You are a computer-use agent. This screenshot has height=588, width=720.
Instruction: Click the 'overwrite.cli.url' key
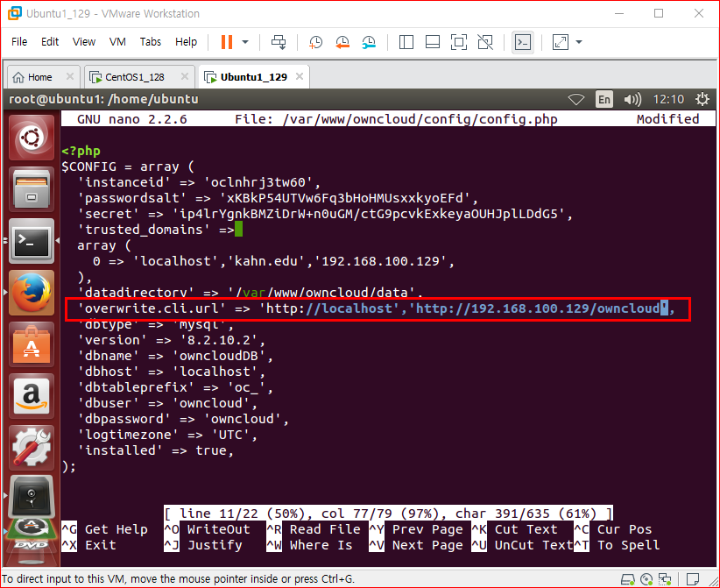pos(152,308)
